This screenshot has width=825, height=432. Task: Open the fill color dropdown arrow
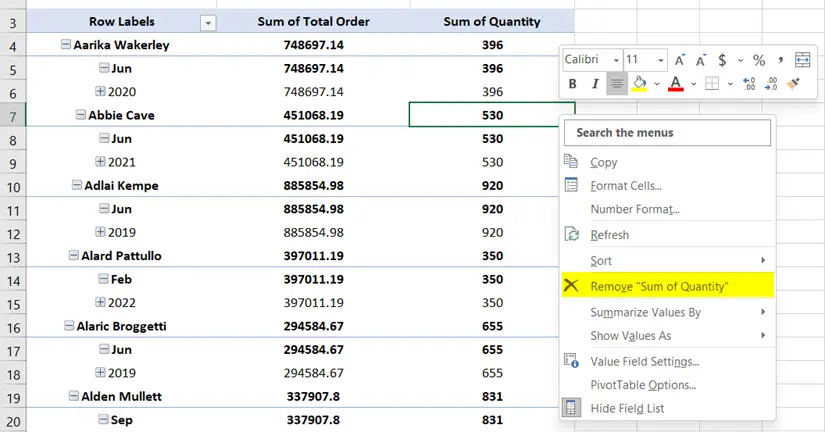(657, 84)
